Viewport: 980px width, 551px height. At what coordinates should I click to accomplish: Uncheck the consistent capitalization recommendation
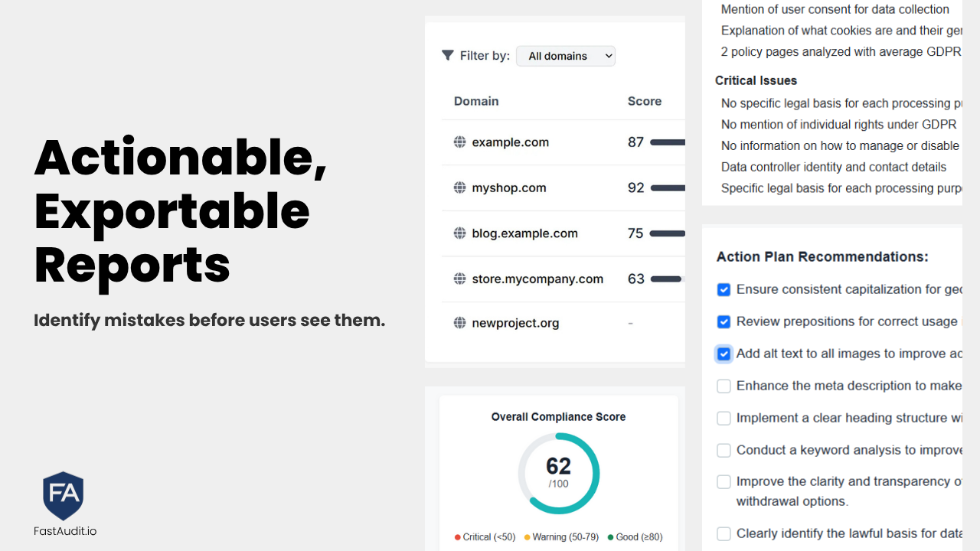tap(724, 289)
